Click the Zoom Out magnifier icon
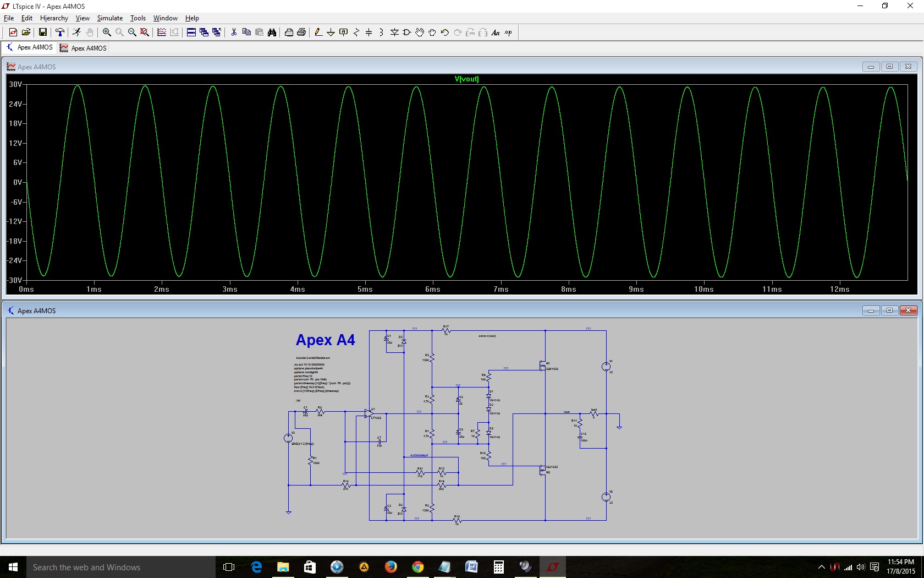Viewport: 924px width, 578px height. [x=132, y=32]
